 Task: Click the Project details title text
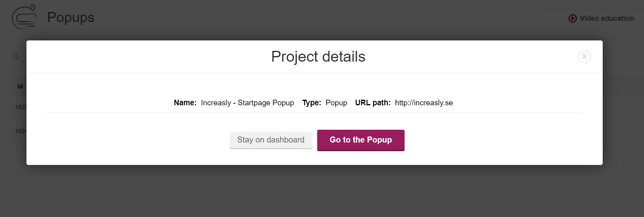click(x=318, y=57)
